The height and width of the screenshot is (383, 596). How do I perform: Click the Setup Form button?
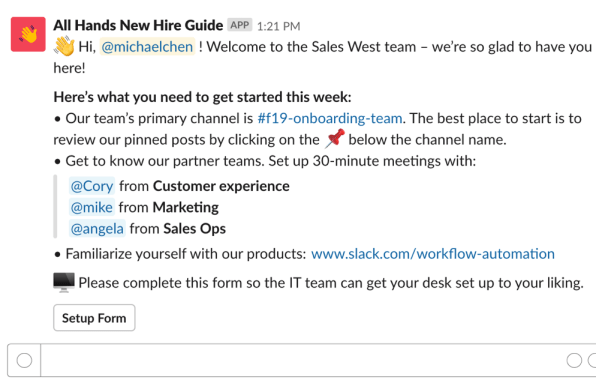[x=94, y=318]
